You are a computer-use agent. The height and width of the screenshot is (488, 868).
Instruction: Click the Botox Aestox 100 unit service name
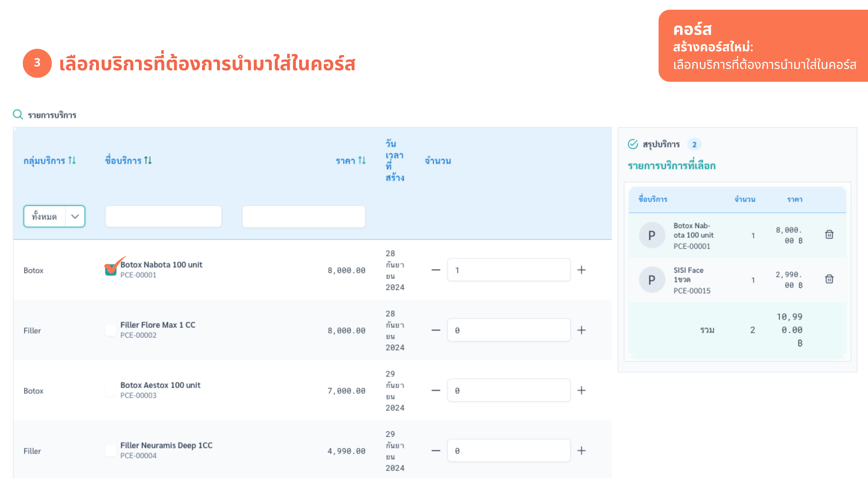[160, 385]
